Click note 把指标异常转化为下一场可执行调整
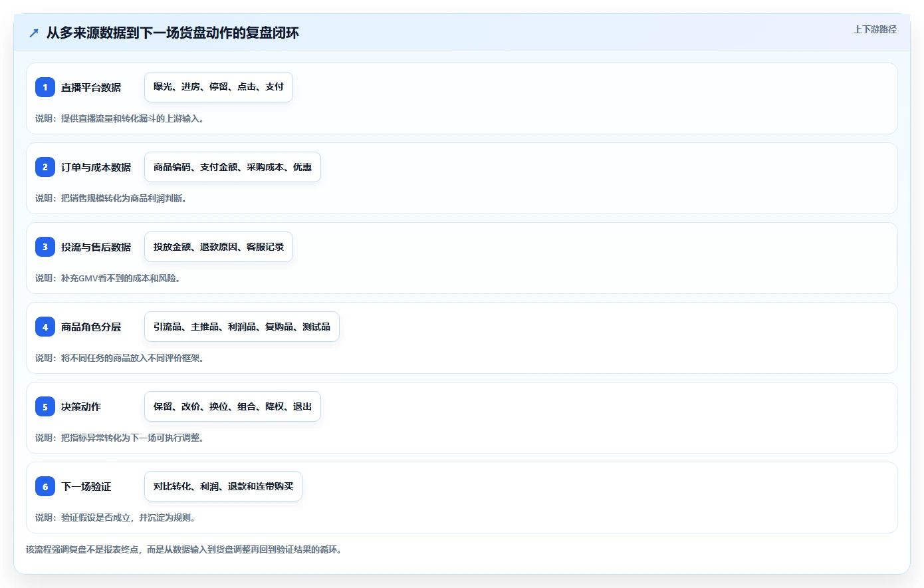This screenshot has height=588, width=924. (120, 438)
